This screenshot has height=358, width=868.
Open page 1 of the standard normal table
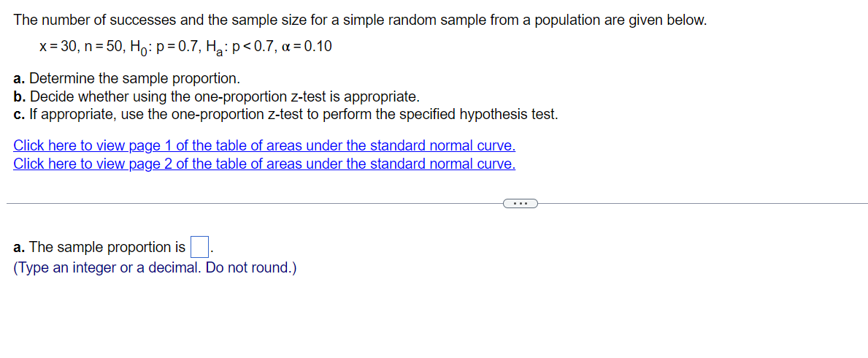coord(264,146)
